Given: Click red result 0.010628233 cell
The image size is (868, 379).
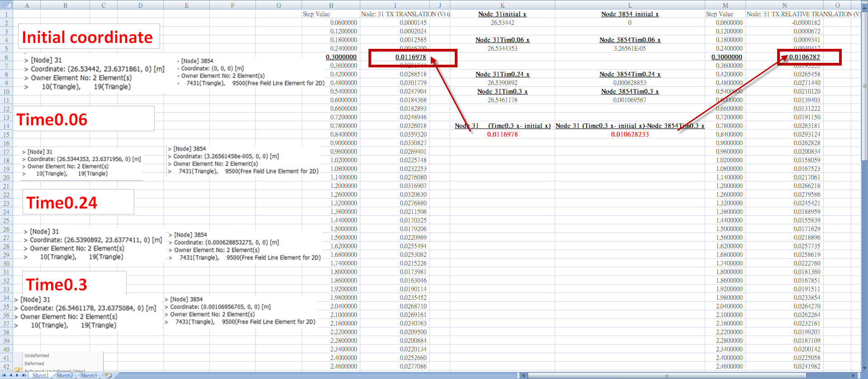Looking at the screenshot, I should pyautogui.click(x=630, y=134).
